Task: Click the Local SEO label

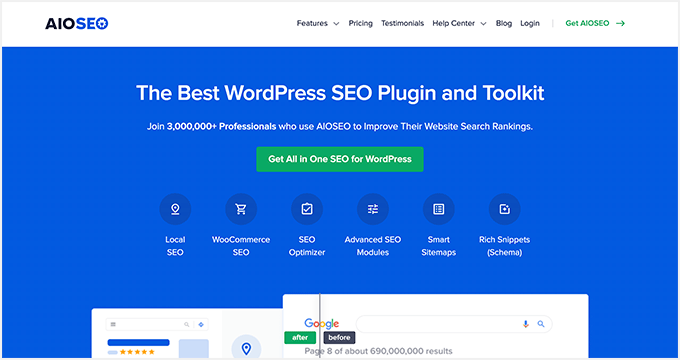Action: [x=175, y=246]
